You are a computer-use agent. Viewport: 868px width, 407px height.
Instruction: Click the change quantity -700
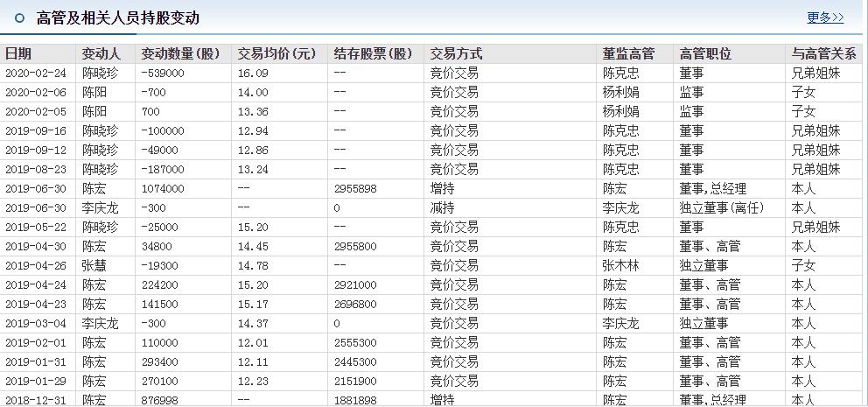(x=153, y=93)
